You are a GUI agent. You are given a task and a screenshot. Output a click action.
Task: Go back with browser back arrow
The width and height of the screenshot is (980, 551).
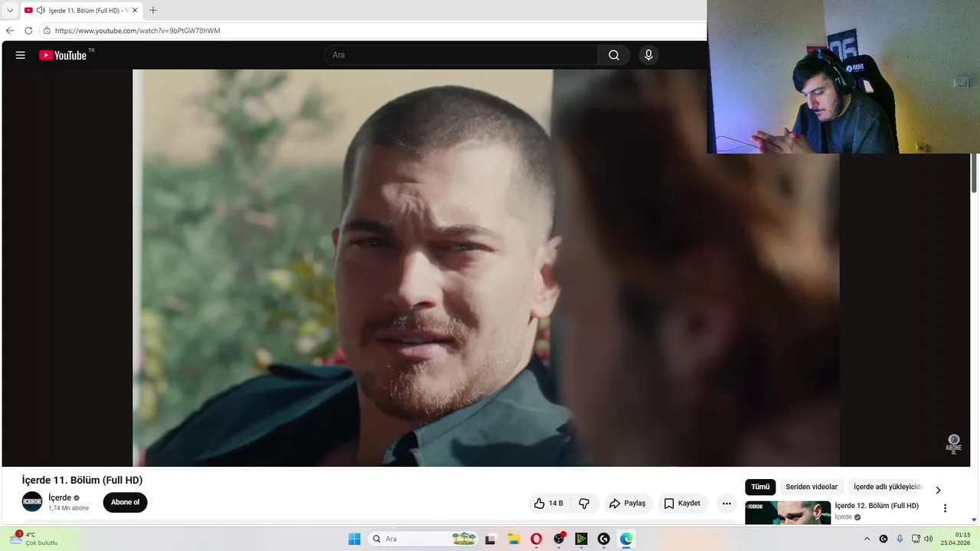pos(10,31)
